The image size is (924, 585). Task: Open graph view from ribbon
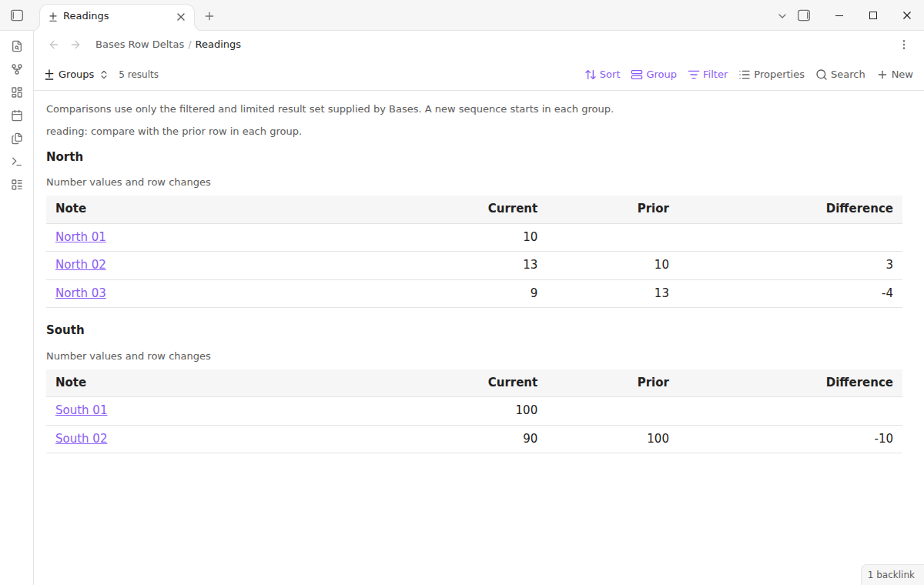click(17, 69)
